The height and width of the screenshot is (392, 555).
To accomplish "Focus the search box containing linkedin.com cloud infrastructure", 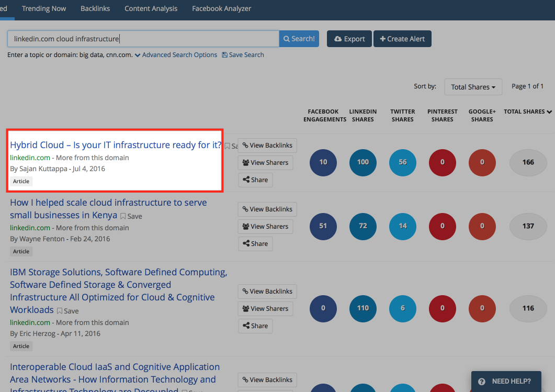I will [143, 39].
